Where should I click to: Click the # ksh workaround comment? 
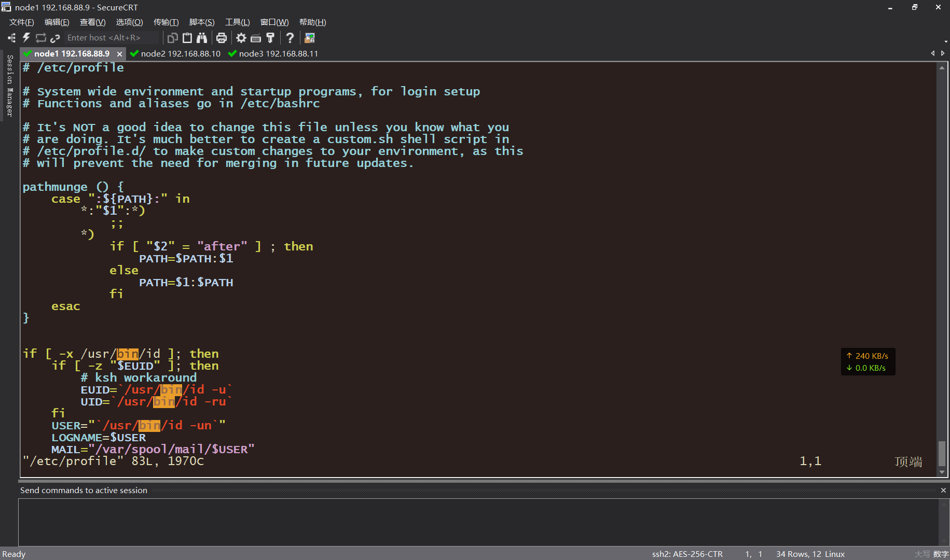click(x=139, y=377)
